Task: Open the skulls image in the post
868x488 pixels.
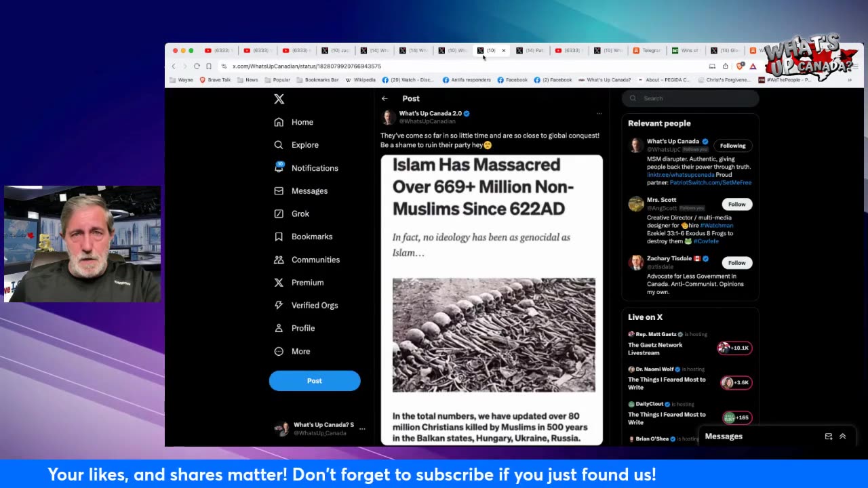Action: click(494, 335)
